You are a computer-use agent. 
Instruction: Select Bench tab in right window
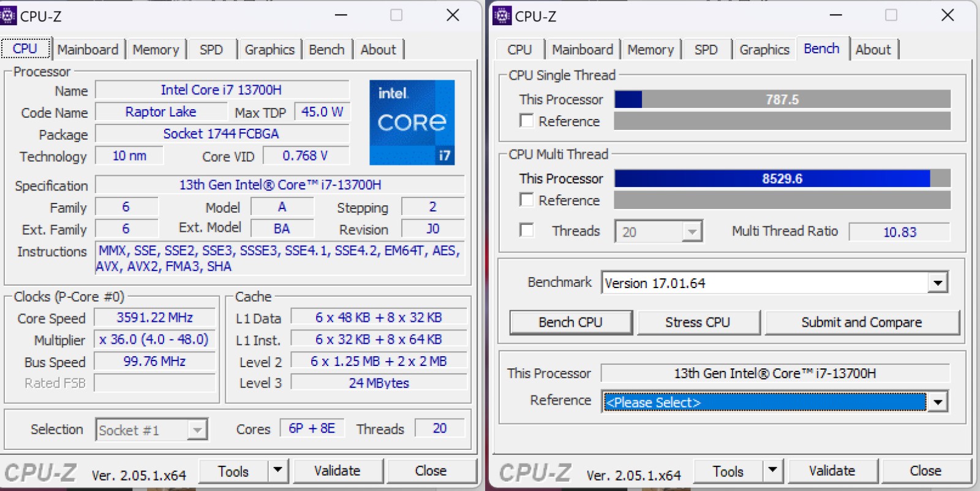pos(821,48)
